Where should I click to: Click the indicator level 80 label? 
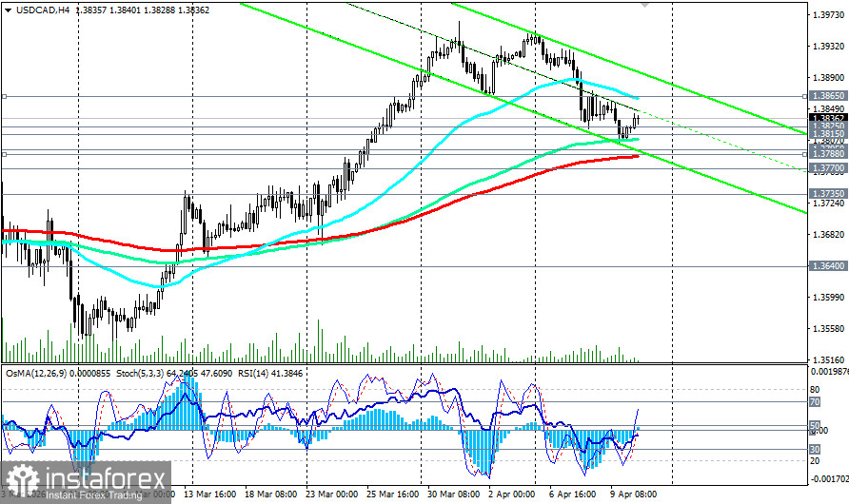815,389
